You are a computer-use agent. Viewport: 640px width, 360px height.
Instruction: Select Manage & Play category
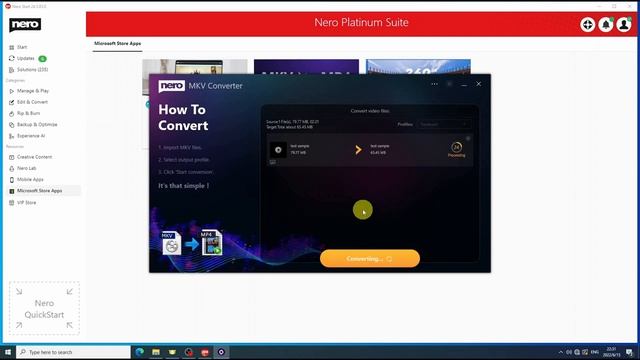click(x=33, y=91)
